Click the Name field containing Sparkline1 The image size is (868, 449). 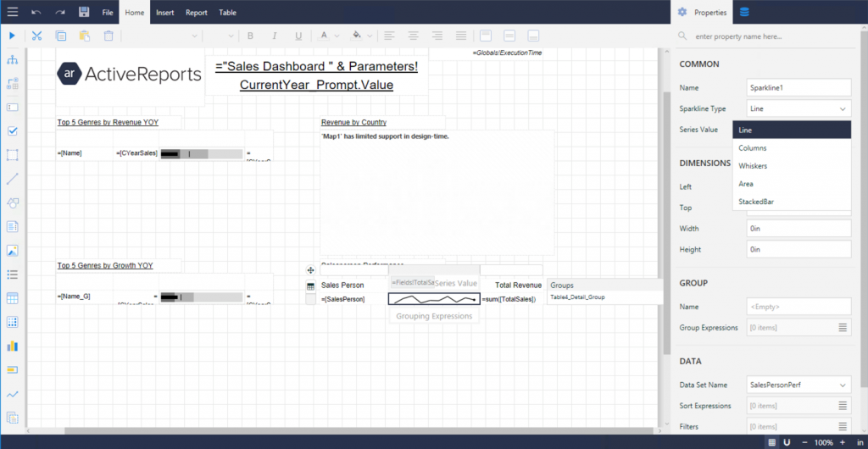tap(798, 87)
